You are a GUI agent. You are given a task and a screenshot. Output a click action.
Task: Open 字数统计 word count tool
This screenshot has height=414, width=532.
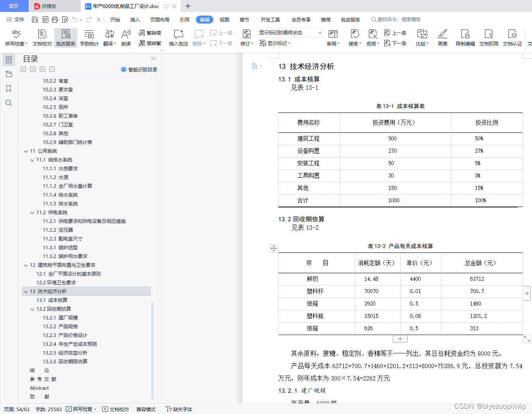[89, 38]
